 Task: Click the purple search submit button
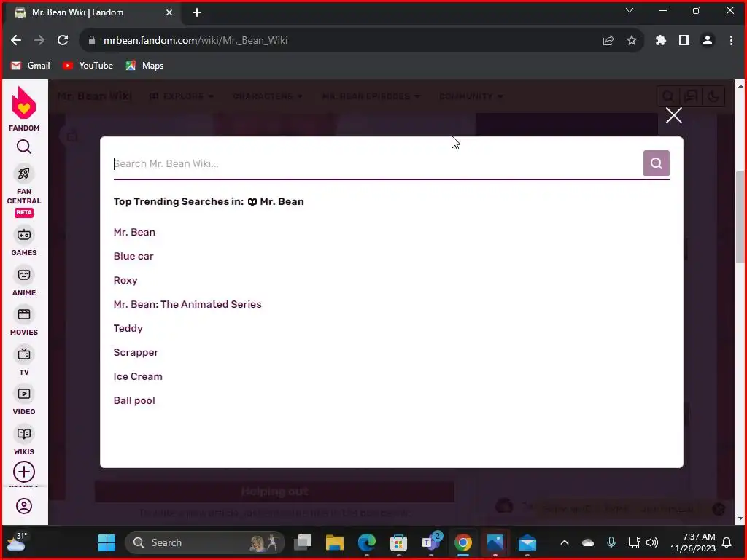point(656,163)
